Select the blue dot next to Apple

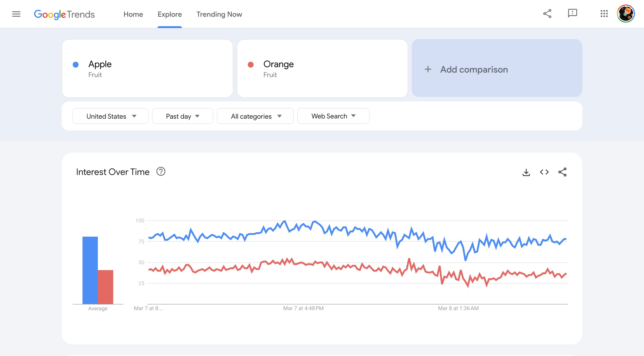tap(75, 64)
